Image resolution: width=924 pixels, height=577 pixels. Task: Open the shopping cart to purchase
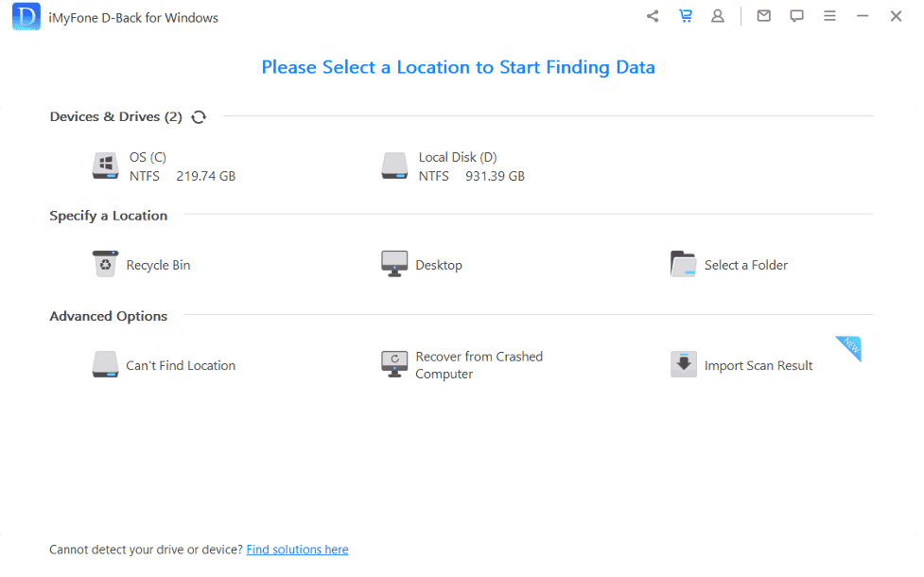pos(685,15)
